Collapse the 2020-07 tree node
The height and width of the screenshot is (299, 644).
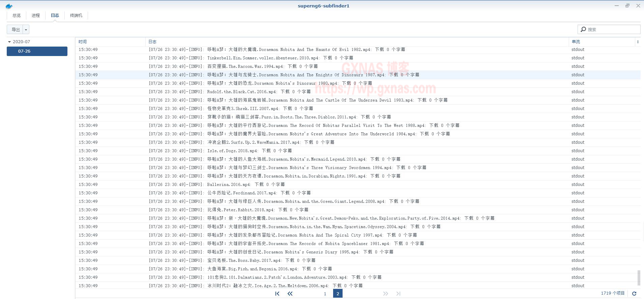point(9,42)
